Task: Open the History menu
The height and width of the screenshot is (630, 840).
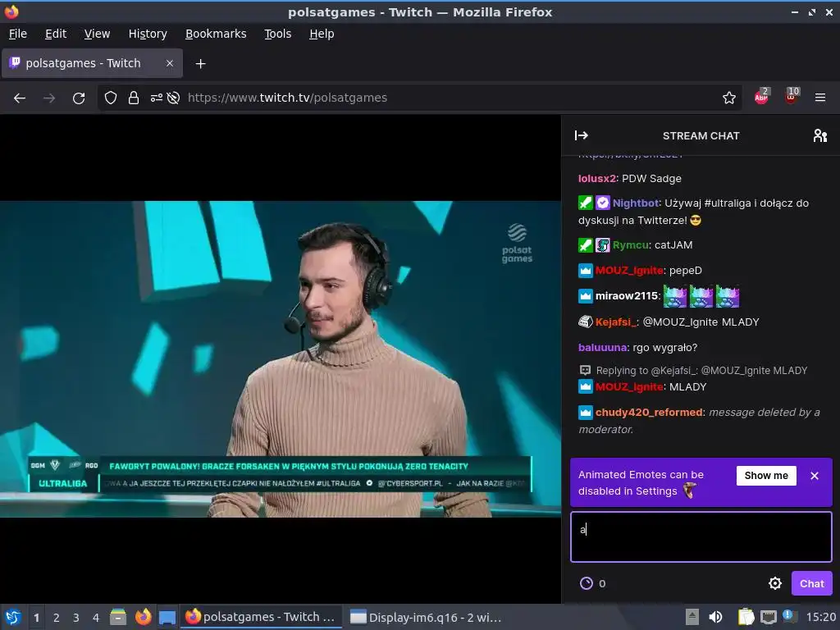Action: tap(148, 34)
